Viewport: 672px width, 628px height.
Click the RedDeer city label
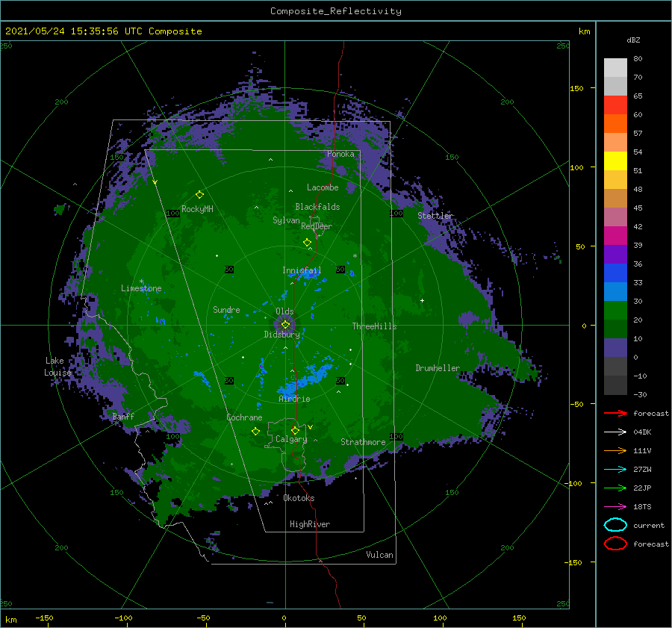[317, 226]
